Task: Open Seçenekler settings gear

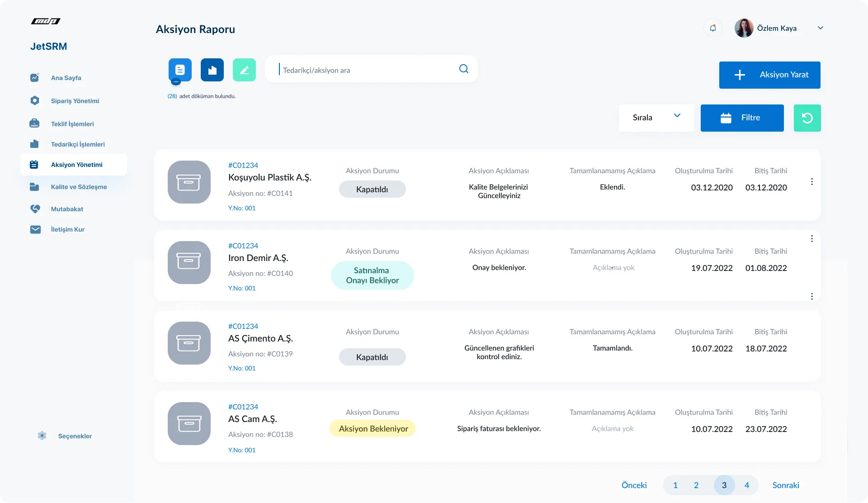Action: (42, 436)
